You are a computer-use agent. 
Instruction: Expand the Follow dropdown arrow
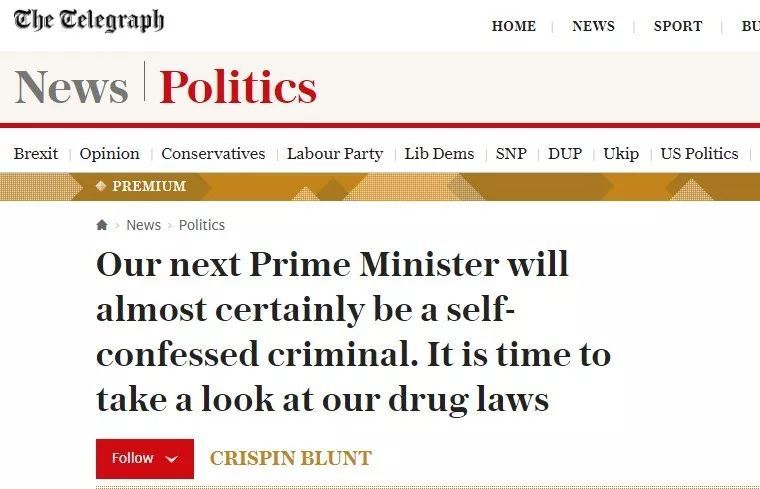pyautogui.click(x=171, y=459)
